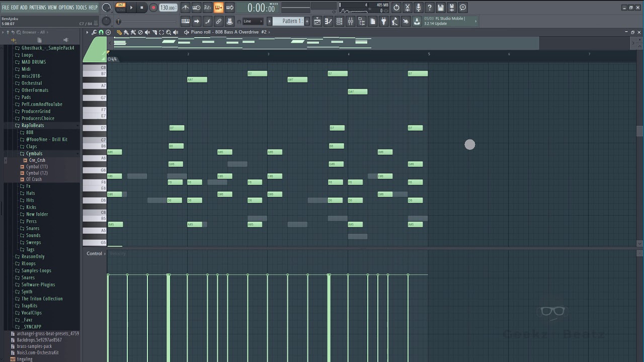This screenshot has height=362, width=644.
Task: Switch to PAT pattern mode
Action: click(x=121, y=5)
